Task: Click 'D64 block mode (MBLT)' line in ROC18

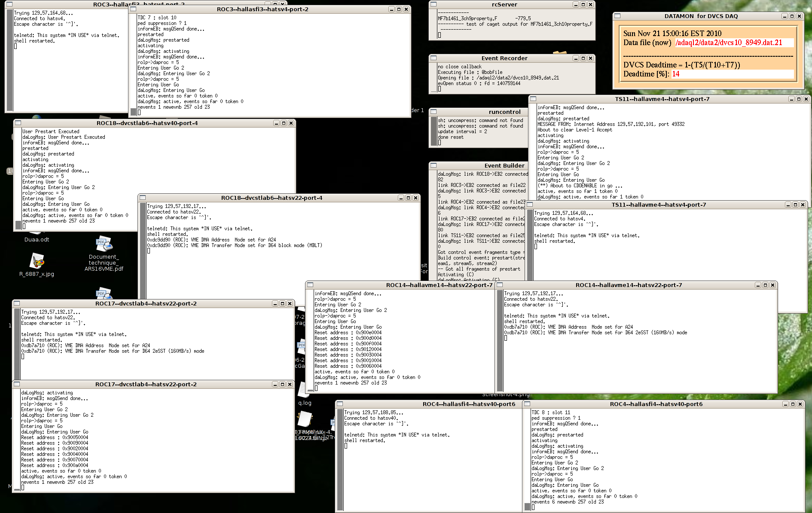Action: tap(235, 245)
